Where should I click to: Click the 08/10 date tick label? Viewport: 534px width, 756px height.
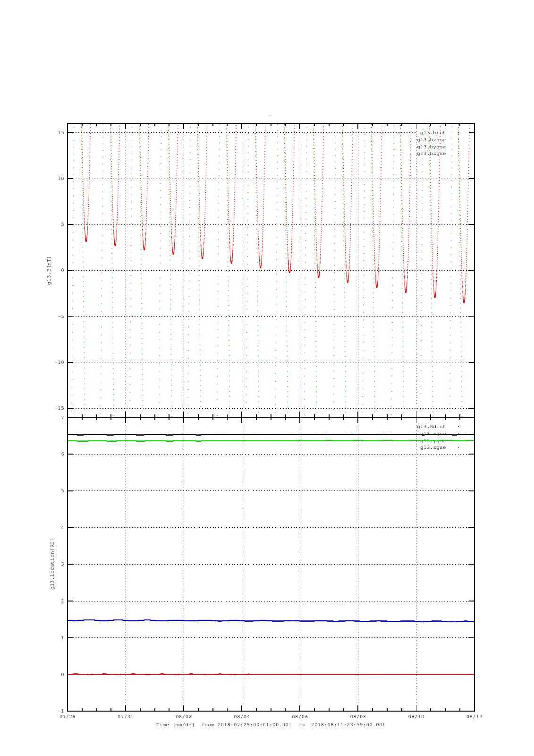coord(416,717)
